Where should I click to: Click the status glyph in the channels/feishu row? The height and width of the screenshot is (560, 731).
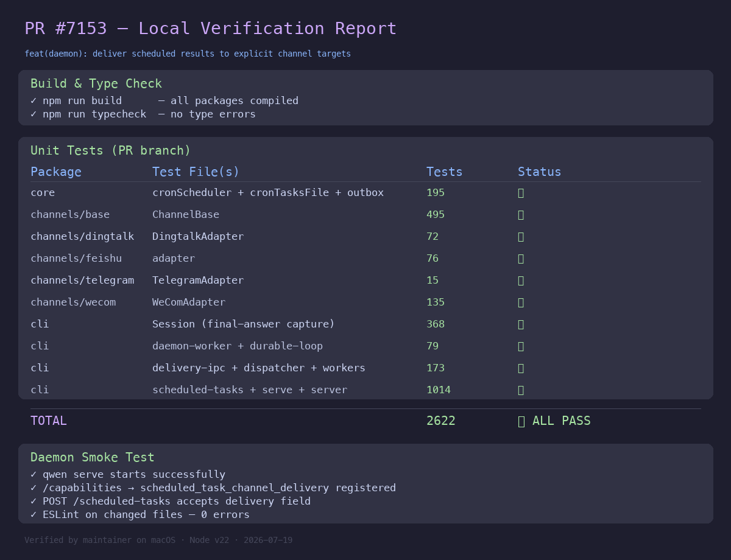click(521, 259)
